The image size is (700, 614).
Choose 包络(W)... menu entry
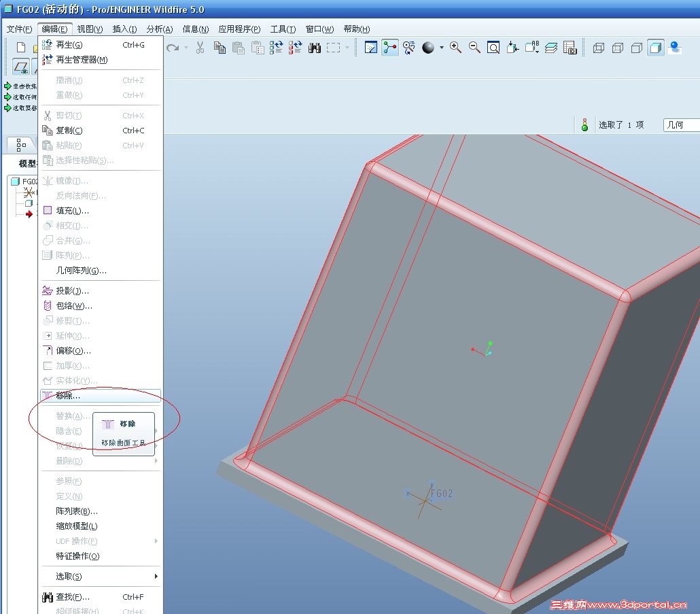pos(100,305)
